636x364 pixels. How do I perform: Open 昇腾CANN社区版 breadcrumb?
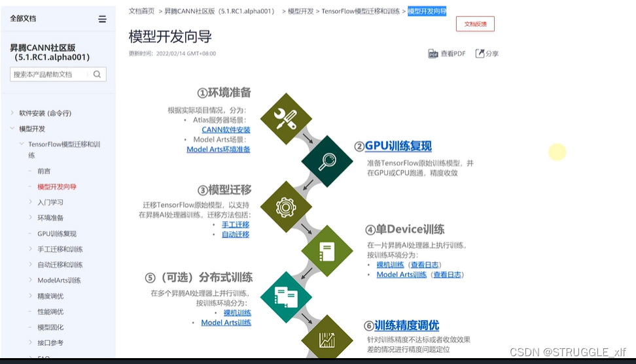coord(219,11)
